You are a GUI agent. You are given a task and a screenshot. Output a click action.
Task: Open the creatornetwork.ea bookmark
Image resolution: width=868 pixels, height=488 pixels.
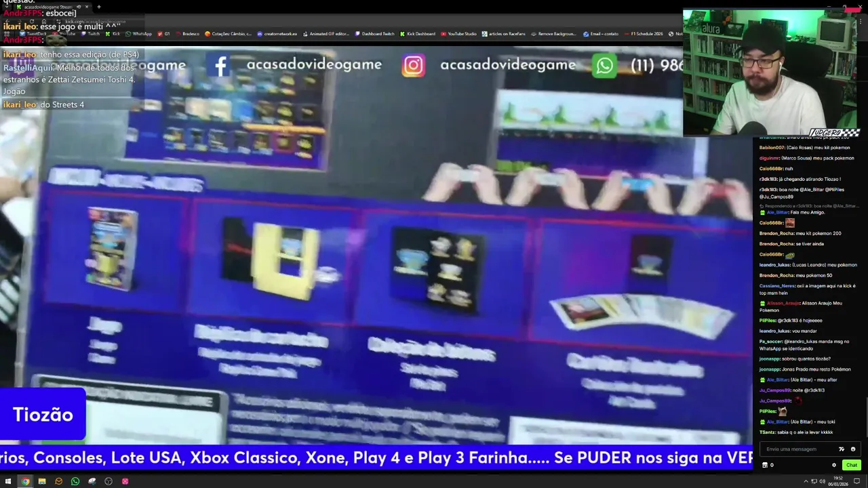coord(277,34)
